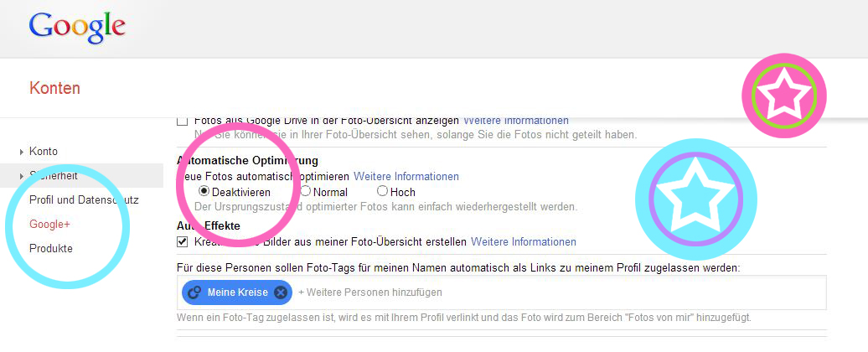The width and height of the screenshot is (868, 352).
Task: Click the Konten page heading
Action: coord(54,88)
